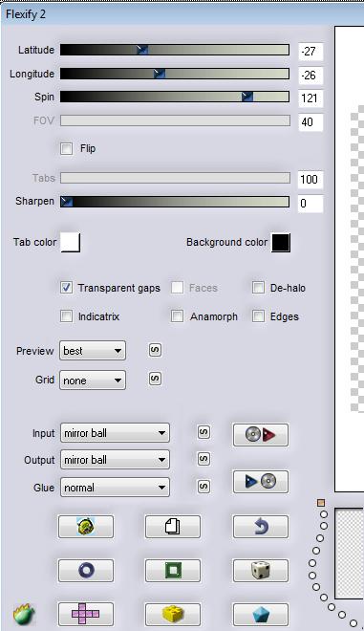364x631 pixels.
Task: Click the blue undo arrow button
Action: (260, 527)
